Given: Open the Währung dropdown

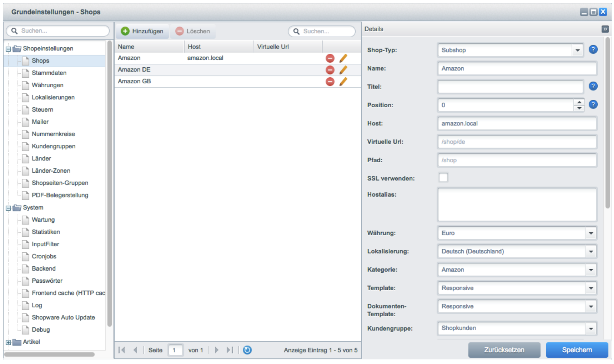Looking at the screenshot, I should (x=591, y=233).
